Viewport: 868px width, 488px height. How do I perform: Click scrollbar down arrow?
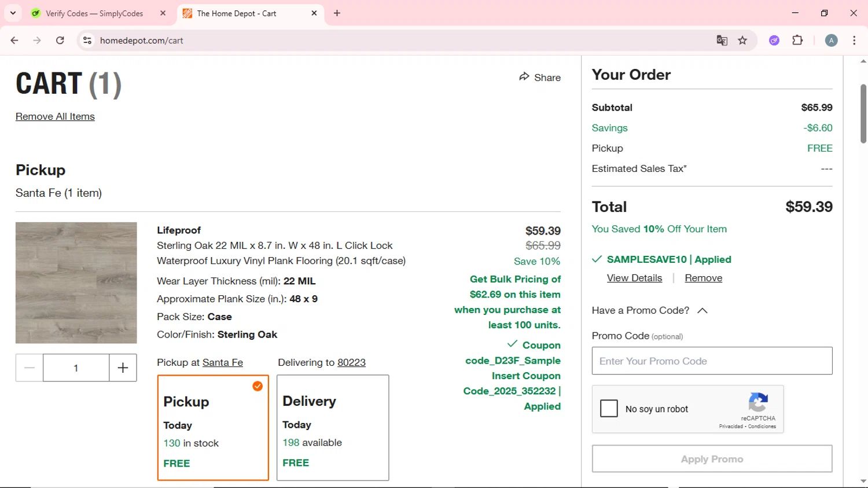pos(863,481)
